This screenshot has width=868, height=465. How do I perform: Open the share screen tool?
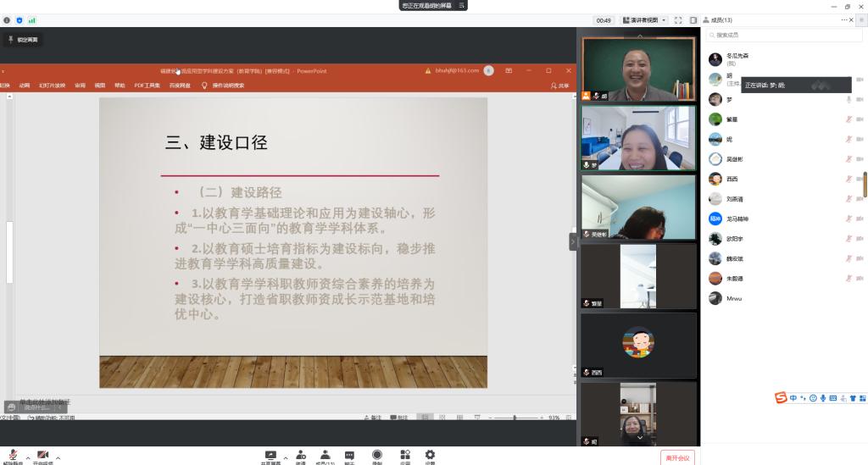coord(271,456)
